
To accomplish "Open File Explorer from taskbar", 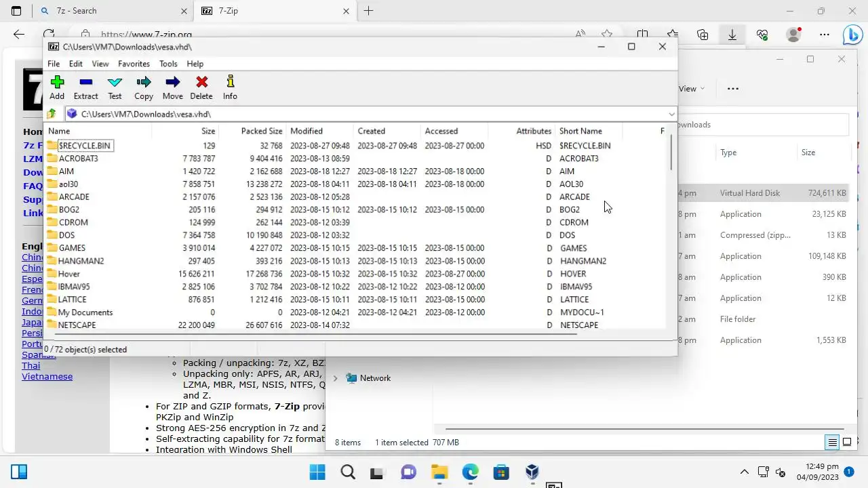I will pos(439,472).
